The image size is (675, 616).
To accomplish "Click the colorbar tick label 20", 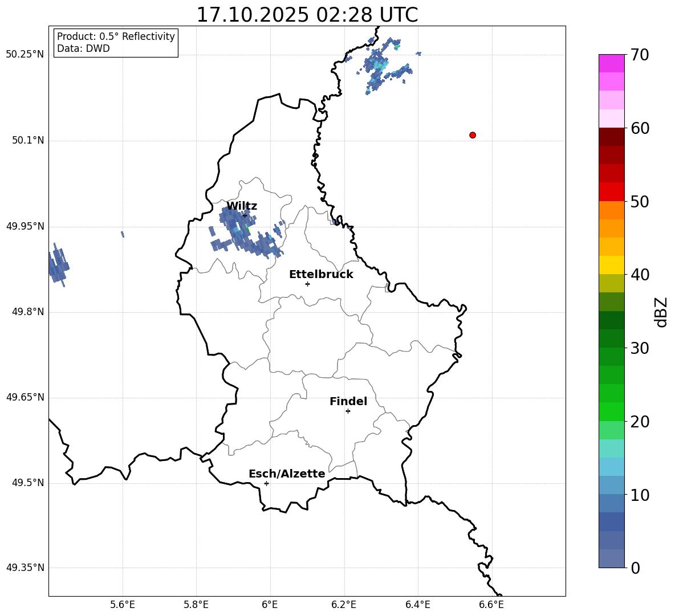I will pos(640,422).
